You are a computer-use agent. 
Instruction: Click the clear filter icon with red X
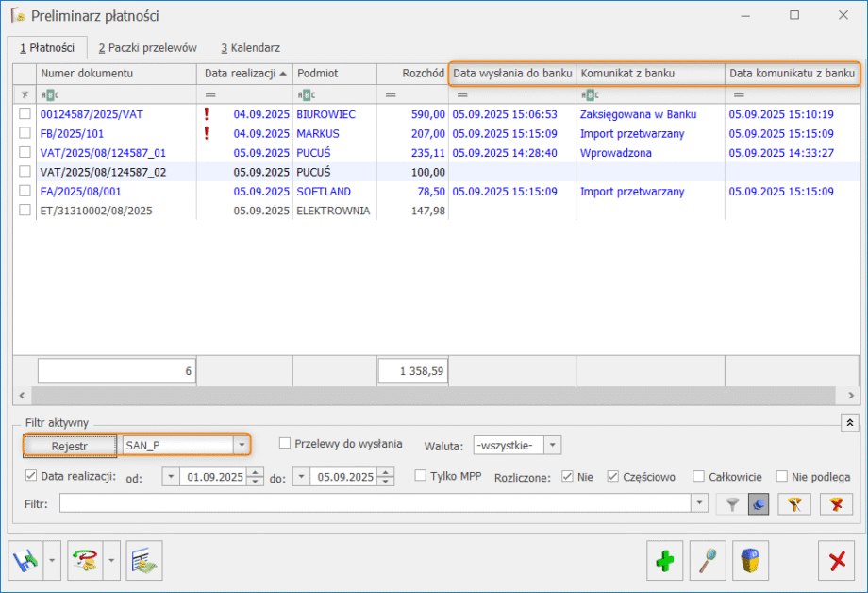point(835,504)
